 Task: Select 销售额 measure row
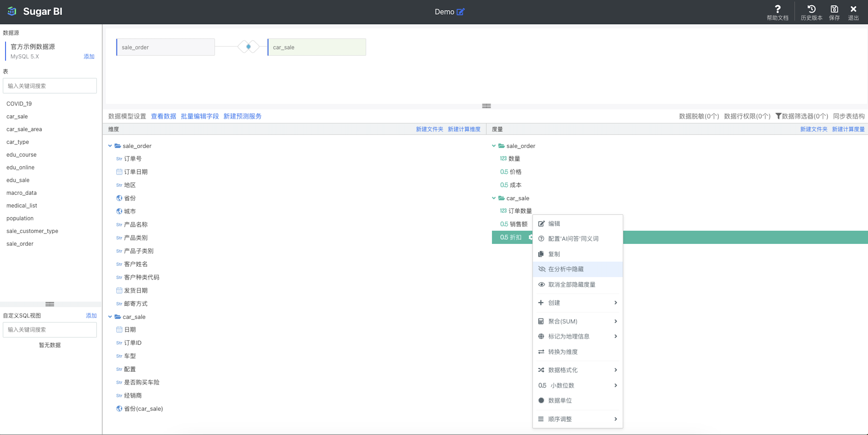[x=514, y=224]
